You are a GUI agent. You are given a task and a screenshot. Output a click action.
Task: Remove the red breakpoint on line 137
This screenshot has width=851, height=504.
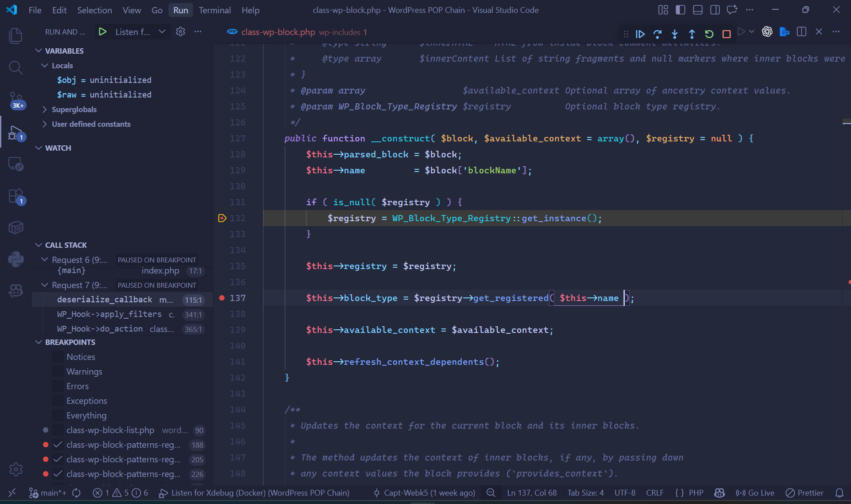pos(222,298)
